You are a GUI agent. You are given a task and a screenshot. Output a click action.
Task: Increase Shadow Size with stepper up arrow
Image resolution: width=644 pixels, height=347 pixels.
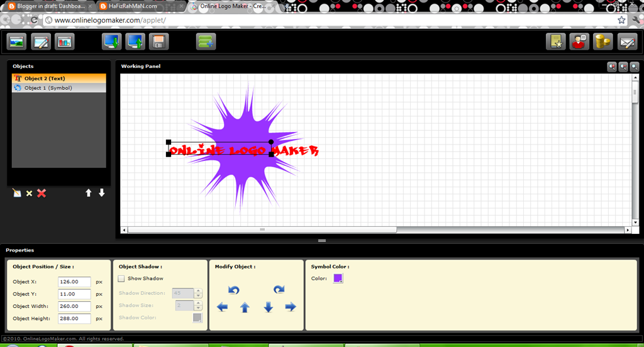[x=198, y=303]
